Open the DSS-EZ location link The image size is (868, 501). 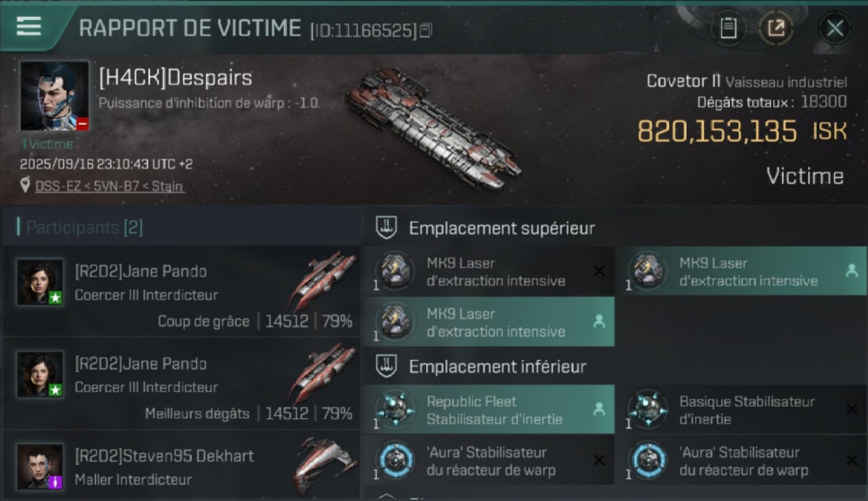(x=110, y=186)
